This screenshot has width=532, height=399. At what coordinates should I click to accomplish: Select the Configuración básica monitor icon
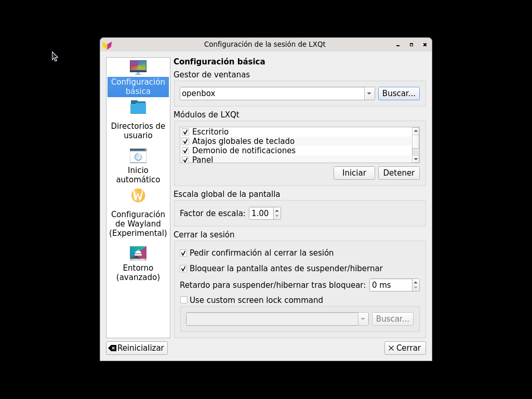(x=138, y=67)
